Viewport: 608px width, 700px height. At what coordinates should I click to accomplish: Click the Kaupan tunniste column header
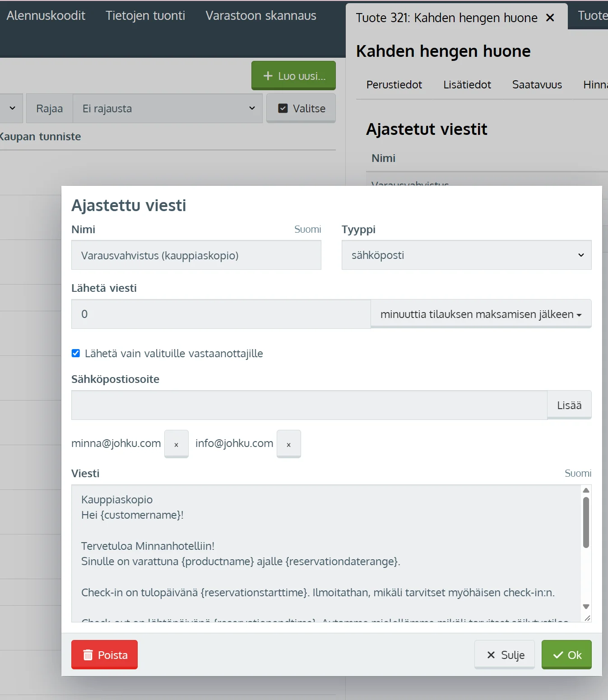tap(40, 137)
